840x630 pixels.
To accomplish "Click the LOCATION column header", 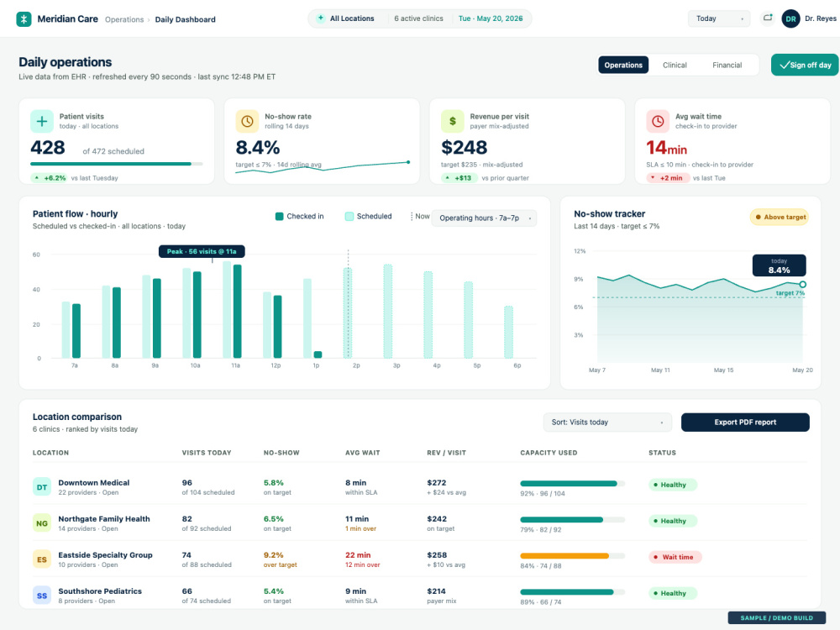I will (50, 453).
